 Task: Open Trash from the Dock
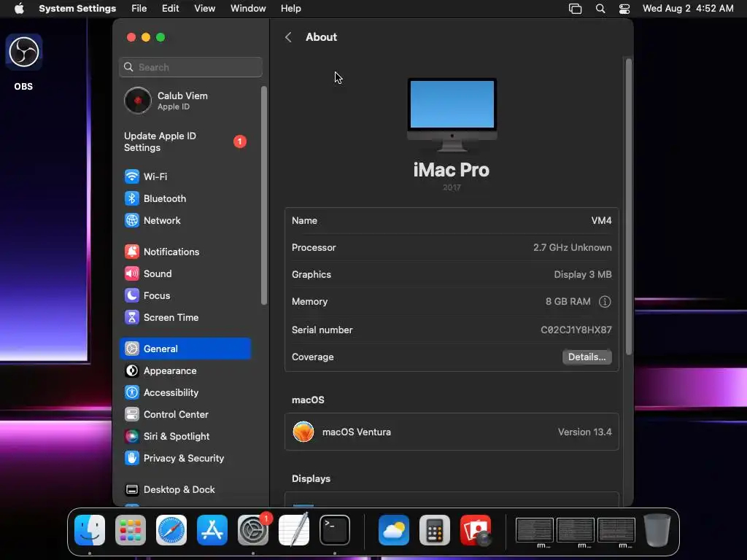click(x=657, y=530)
